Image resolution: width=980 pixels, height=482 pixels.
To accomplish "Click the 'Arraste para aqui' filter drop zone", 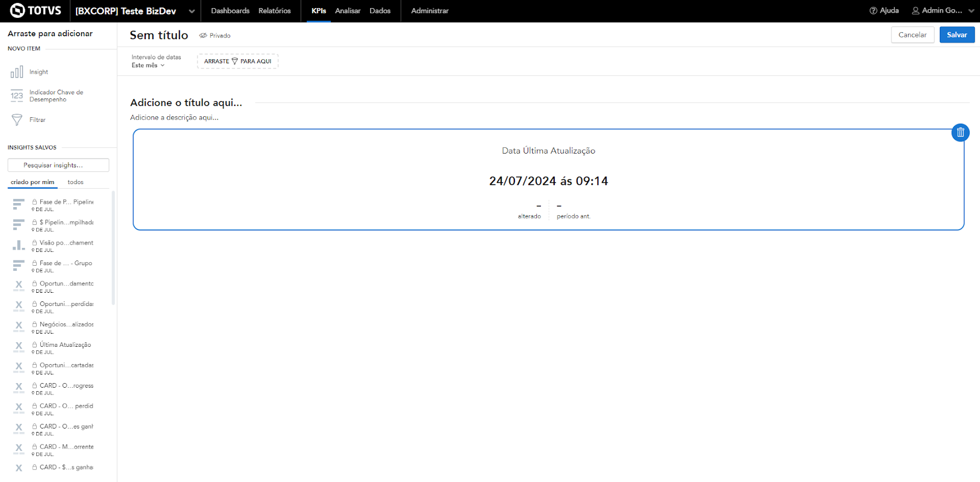I will point(238,61).
